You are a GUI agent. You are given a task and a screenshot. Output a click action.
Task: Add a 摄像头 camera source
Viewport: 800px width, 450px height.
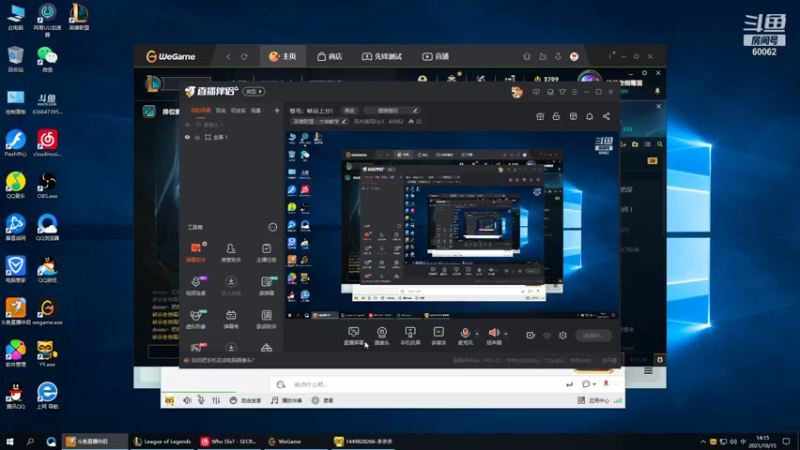[x=382, y=336]
